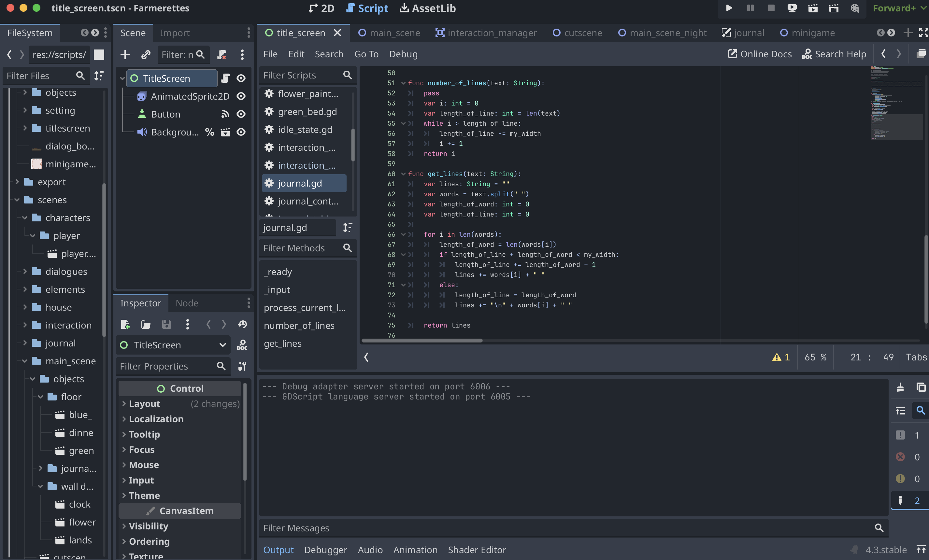Click Search Help button
Viewport: 929px width, 560px height.
click(x=834, y=54)
